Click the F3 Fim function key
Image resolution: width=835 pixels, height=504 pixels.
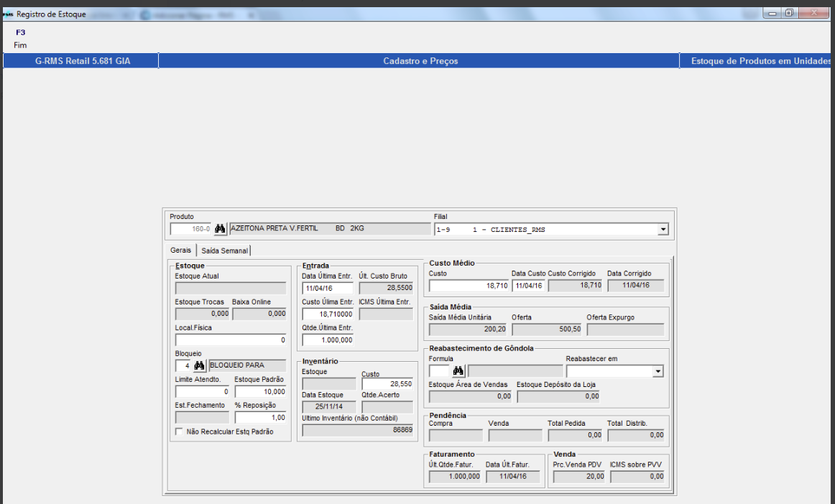tap(20, 38)
